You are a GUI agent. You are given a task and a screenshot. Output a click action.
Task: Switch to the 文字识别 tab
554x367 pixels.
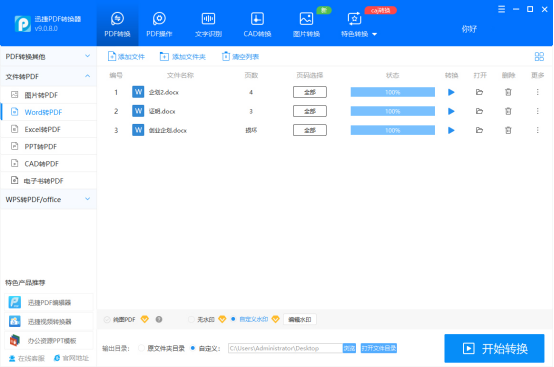click(x=208, y=24)
